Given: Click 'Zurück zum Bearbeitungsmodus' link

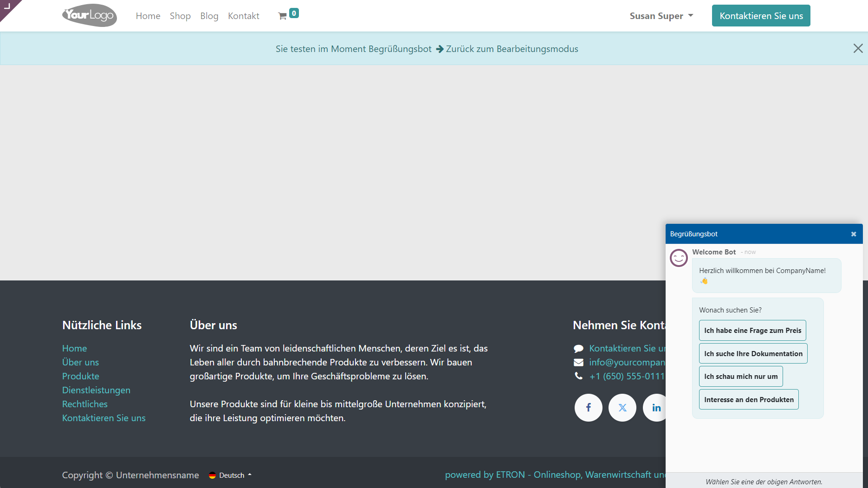Looking at the screenshot, I should [x=512, y=49].
